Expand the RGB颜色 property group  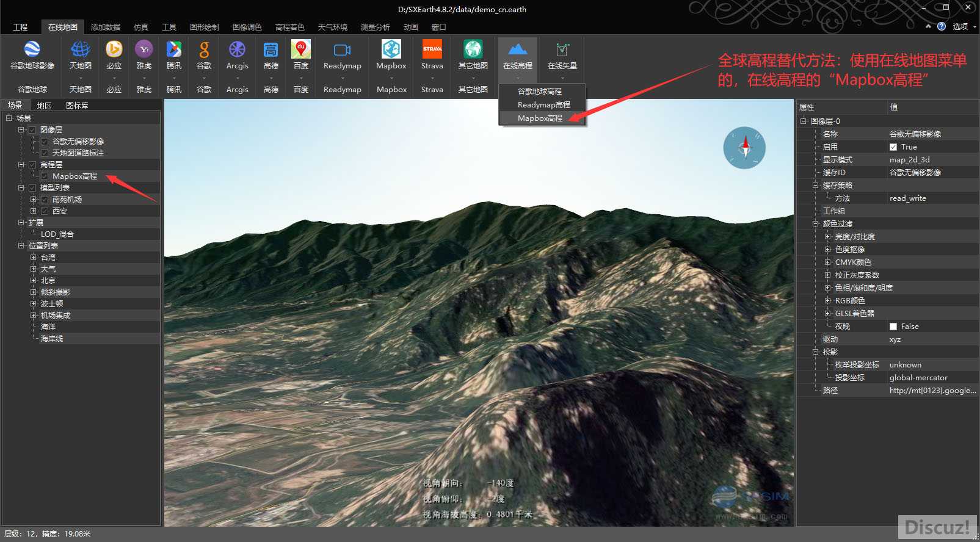(828, 301)
